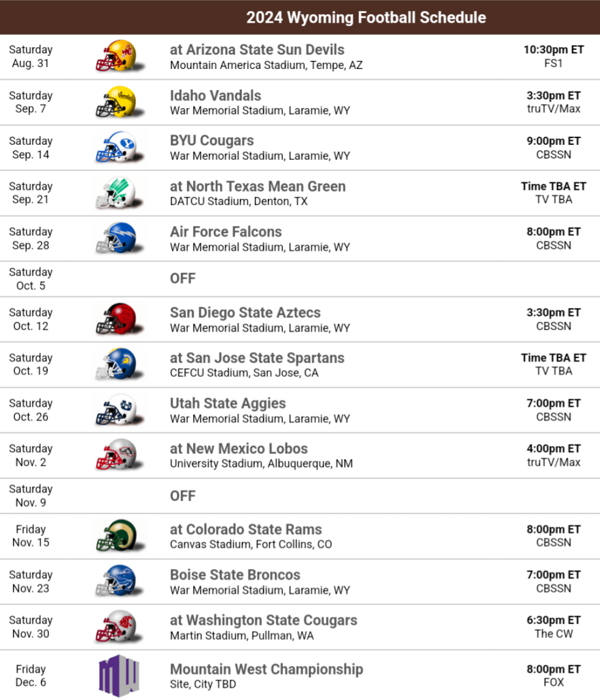Image resolution: width=600 pixels, height=700 pixels.
Task: Select the at Colorado State Rams matchup
Action: click(x=245, y=529)
